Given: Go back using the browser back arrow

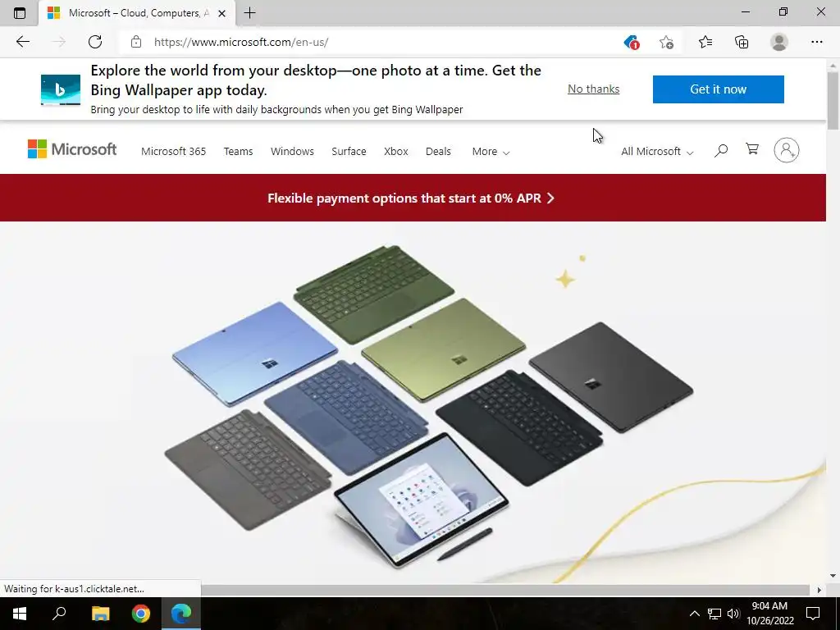Looking at the screenshot, I should [x=22, y=42].
